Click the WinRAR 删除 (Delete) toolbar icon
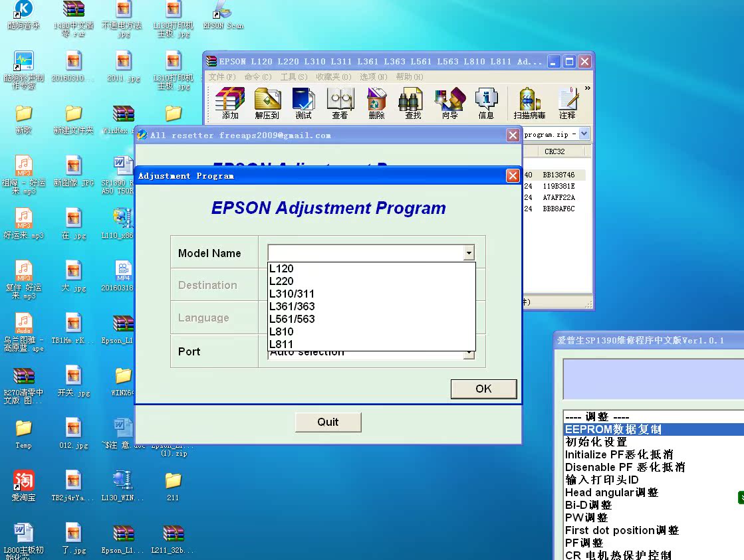 [x=376, y=103]
